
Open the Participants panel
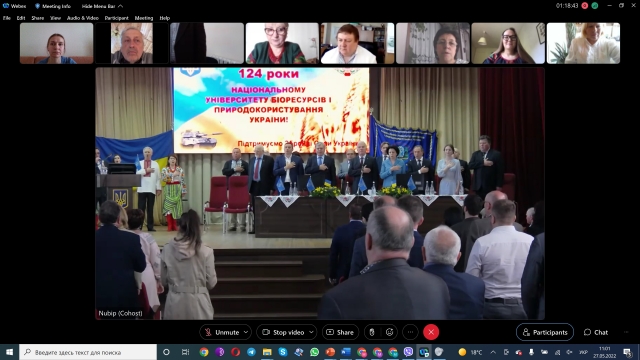tap(545, 332)
